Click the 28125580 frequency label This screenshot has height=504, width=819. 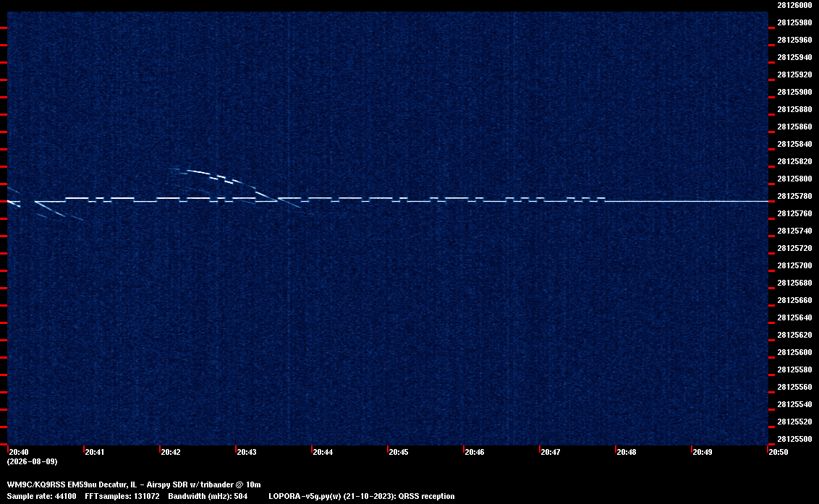click(794, 370)
